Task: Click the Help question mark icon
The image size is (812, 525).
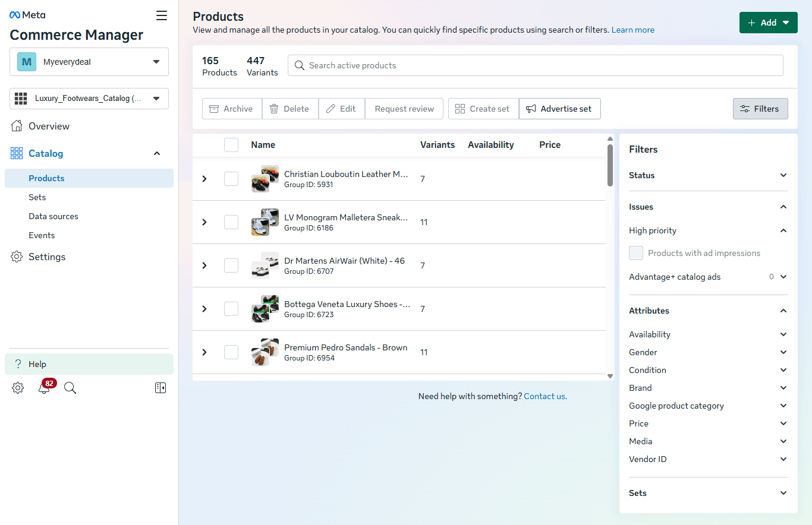Action: point(18,364)
